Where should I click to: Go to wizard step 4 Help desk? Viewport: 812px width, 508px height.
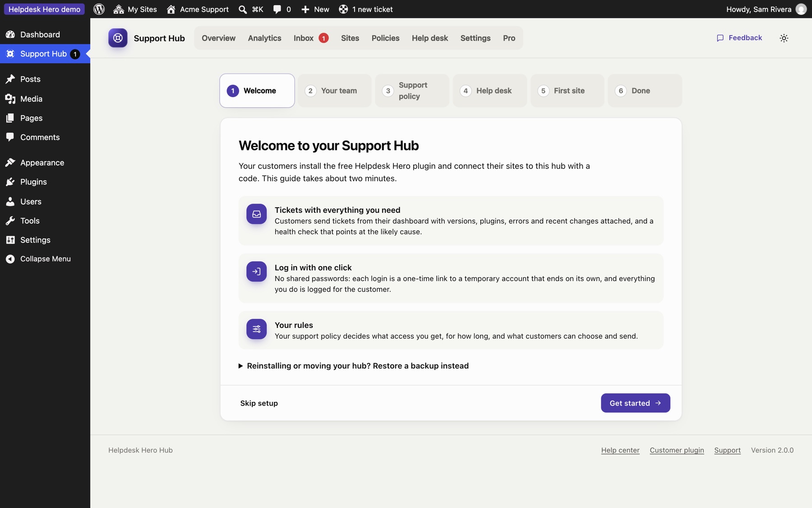(490, 91)
